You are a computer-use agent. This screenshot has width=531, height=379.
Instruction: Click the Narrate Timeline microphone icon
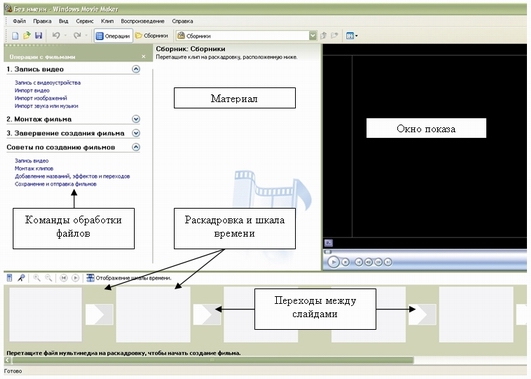[21, 278]
